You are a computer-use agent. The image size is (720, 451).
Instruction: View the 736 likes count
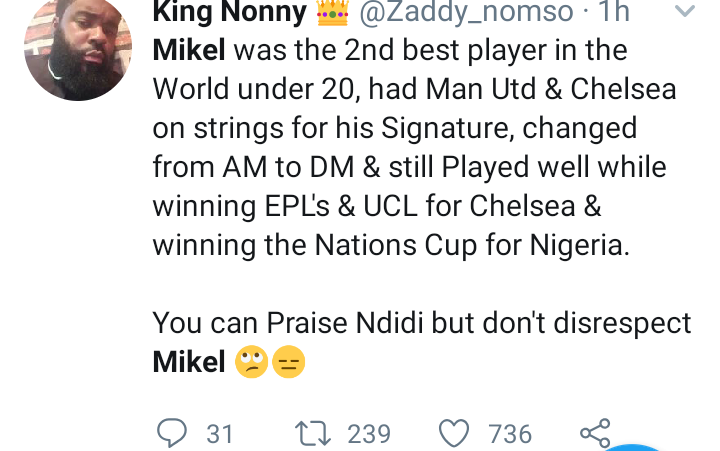(510, 434)
